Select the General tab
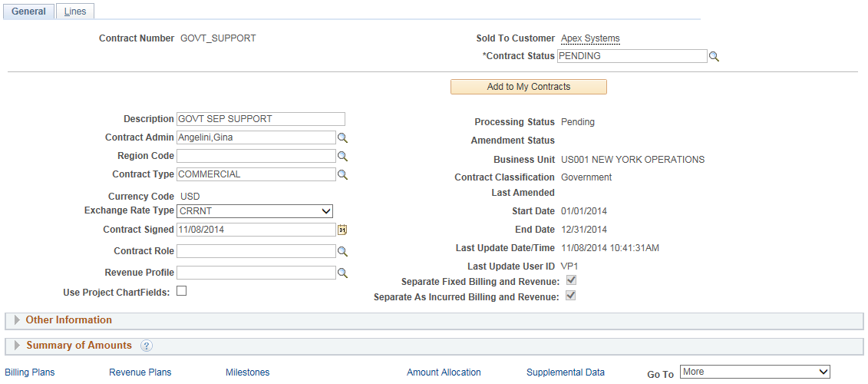Image resolution: width=868 pixels, height=384 pixels. tap(28, 12)
